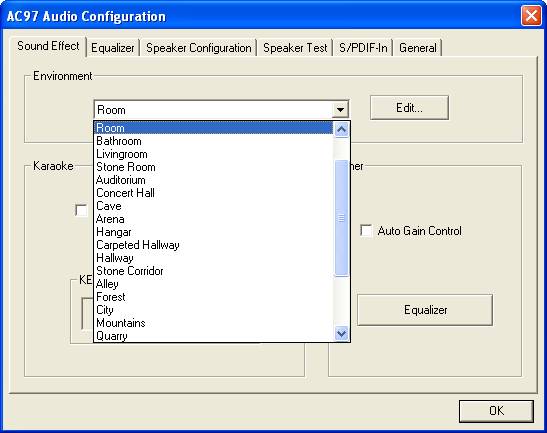Select Forest environment
Image resolution: width=547 pixels, height=433 pixels.
[x=214, y=297]
